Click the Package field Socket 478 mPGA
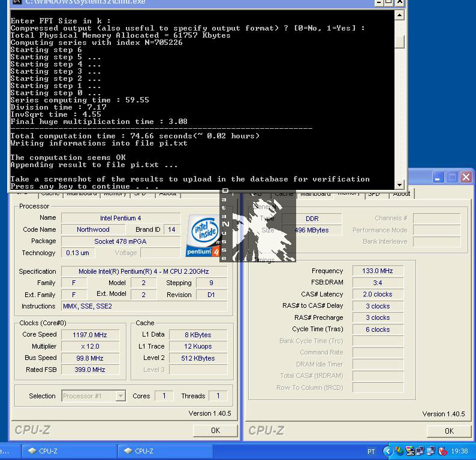 pos(121,241)
